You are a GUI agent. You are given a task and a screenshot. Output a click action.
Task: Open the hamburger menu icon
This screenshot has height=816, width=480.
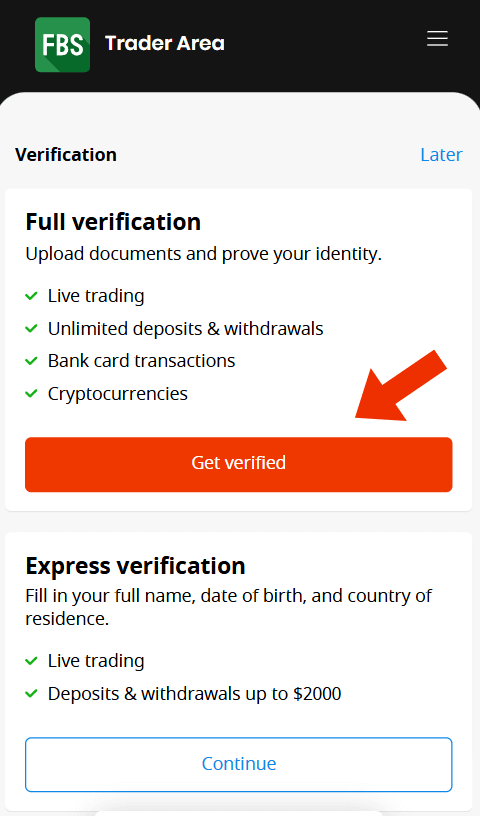pos(437,39)
